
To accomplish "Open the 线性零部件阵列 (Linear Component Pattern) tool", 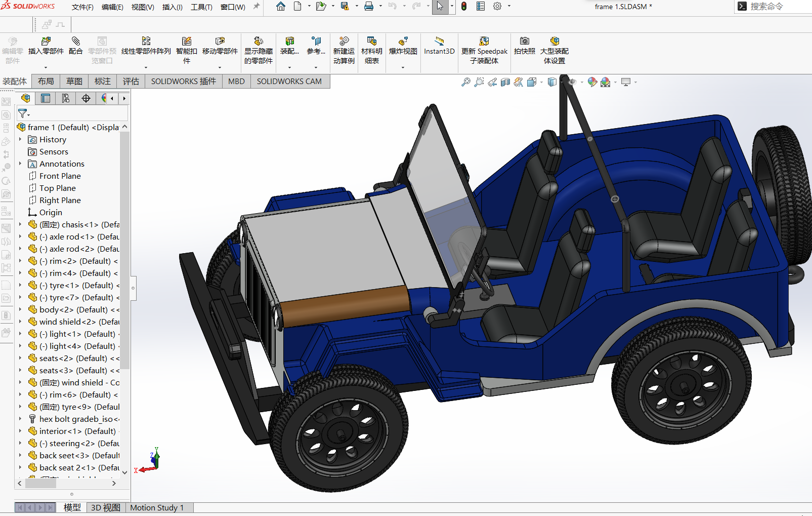I will tap(146, 46).
